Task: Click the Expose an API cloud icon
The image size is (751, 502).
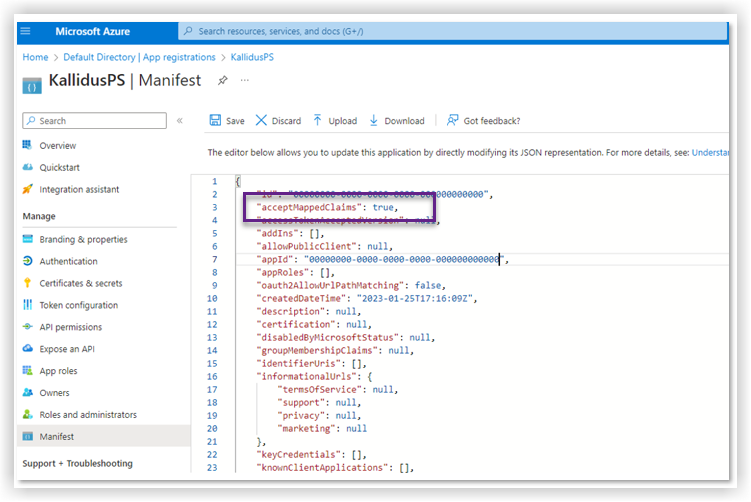Action: click(x=28, y=348)
